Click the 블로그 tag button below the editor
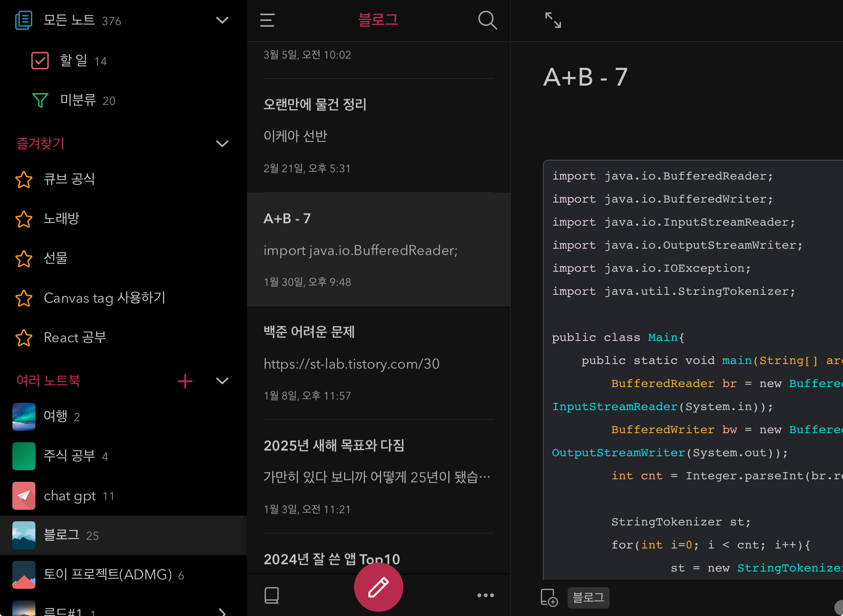This screenshot has width=843, height=616. point(588,597)
